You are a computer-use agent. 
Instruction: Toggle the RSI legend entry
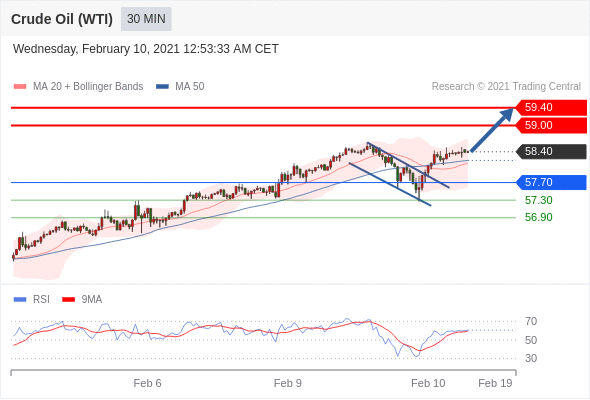(x=32, y=300)
